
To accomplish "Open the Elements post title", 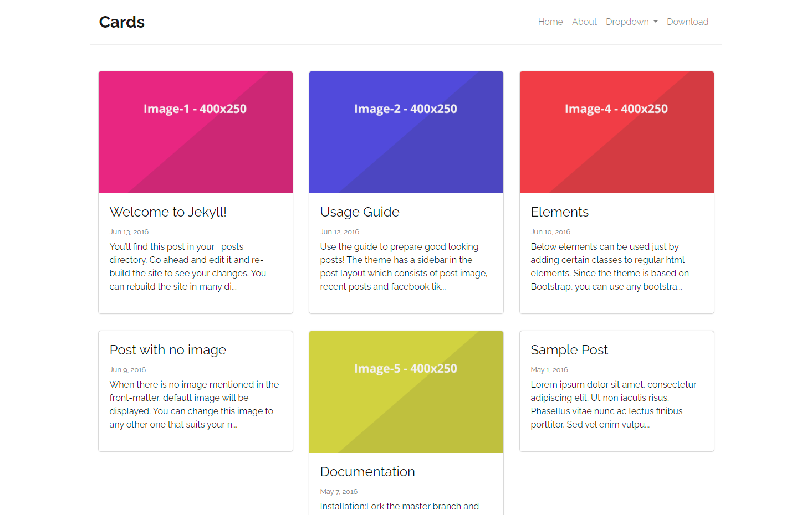I will pos(559,212).
